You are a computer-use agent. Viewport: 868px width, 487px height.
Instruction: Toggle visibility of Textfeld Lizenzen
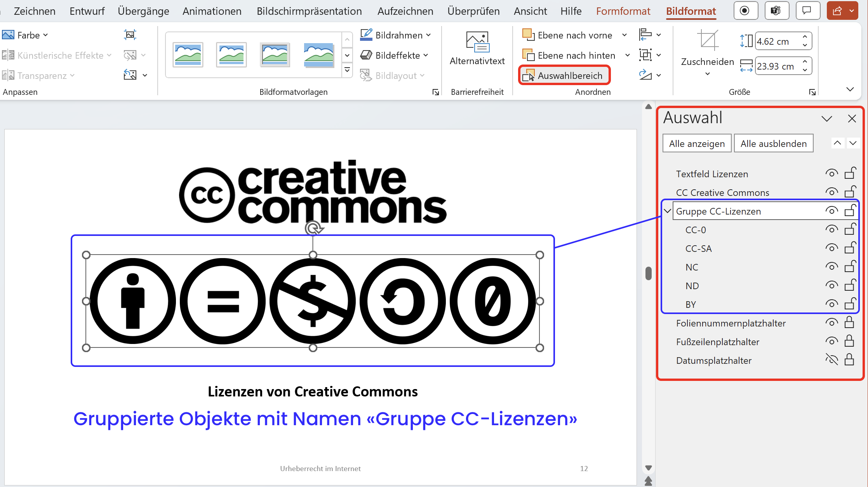coord(831,173)
